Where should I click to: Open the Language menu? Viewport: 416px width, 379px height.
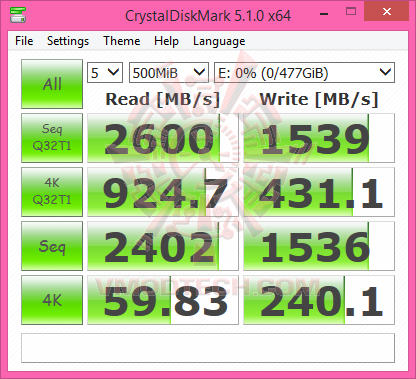pos(219,41)
